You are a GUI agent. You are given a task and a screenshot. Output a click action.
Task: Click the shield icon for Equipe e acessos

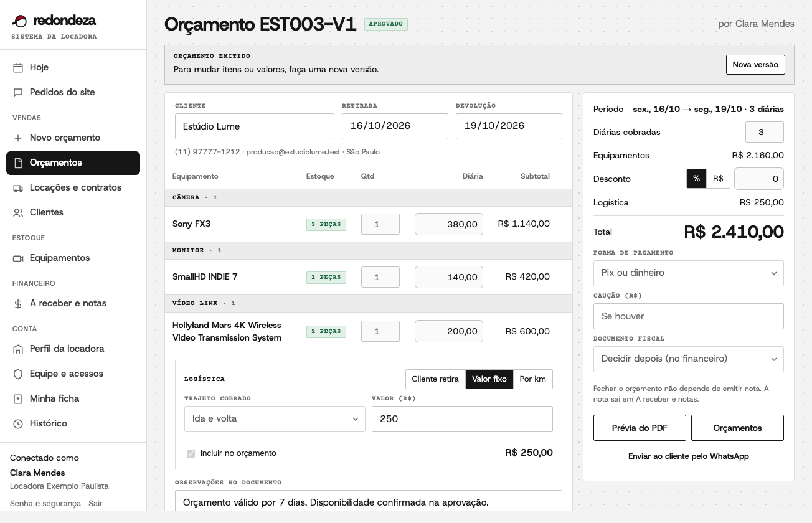pos(18,374)
